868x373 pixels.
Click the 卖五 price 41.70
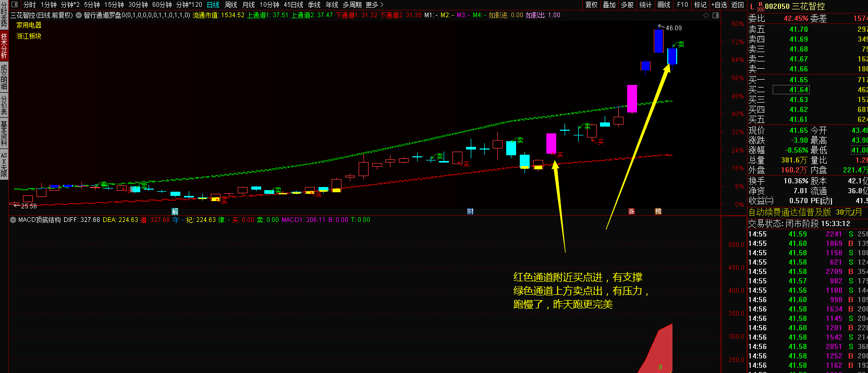pyautogui.click(x=798, y=30)
